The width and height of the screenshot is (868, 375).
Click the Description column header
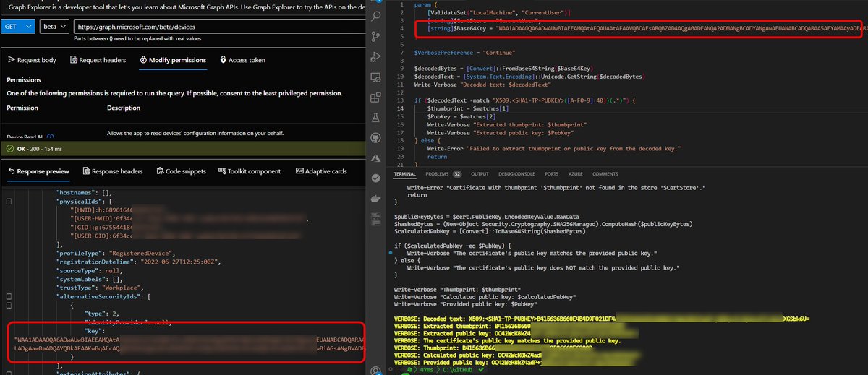click(x=124, y=108)
